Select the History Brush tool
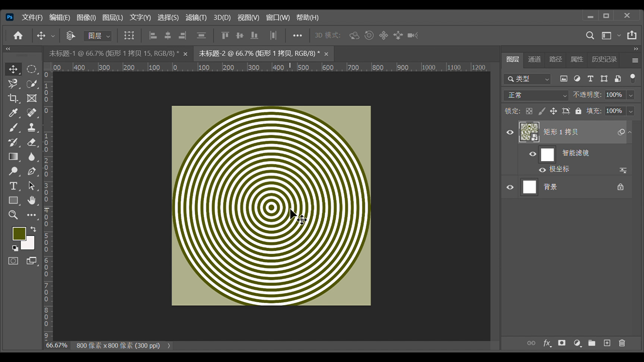The image size is (644, 362). (13, 142)
